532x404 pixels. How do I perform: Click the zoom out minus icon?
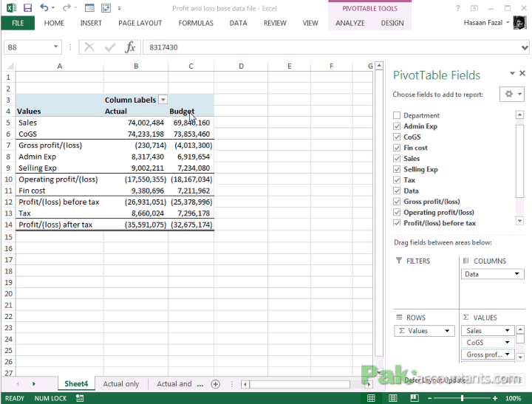[429, 398]
